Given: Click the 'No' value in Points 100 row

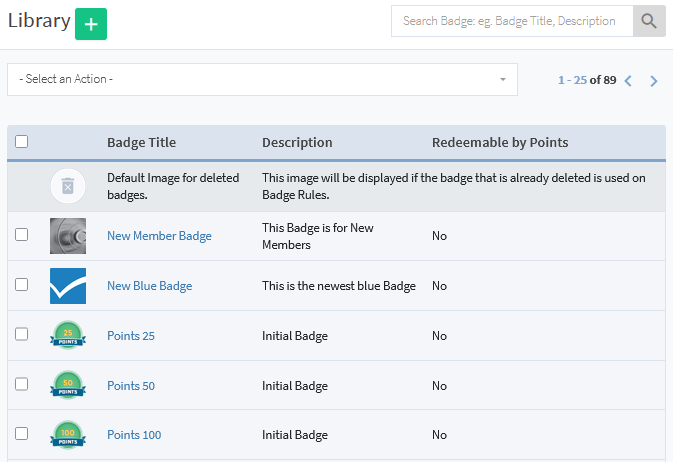Looking at the screenshot, I should pos(439,435).
